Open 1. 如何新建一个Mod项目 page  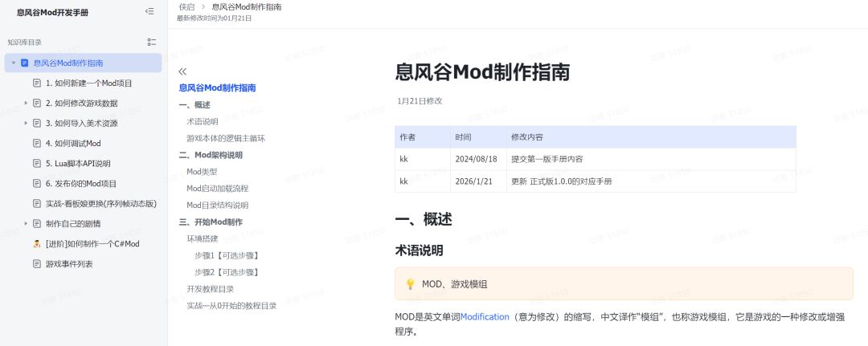pyautogui.click(x=88, y=83)
